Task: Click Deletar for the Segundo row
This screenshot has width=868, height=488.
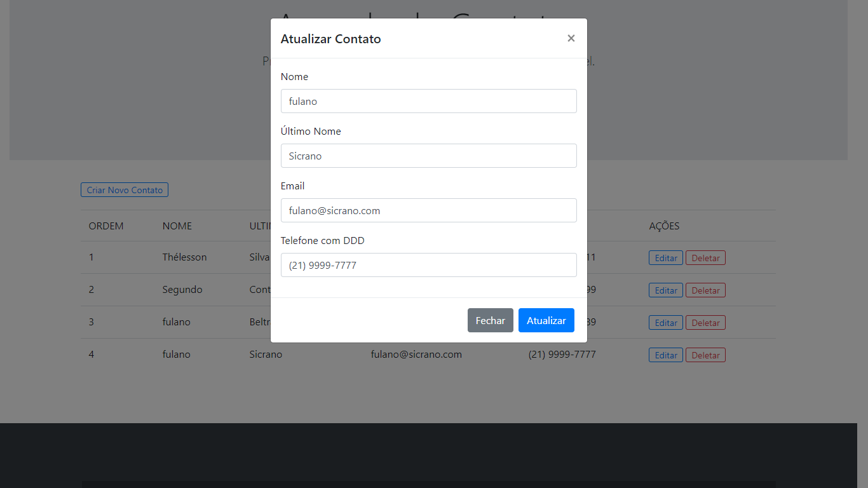Action: point(705,290)
